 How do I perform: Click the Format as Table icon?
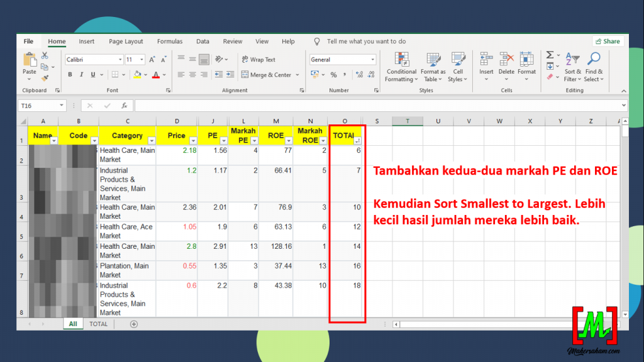[x=433, y=67]
